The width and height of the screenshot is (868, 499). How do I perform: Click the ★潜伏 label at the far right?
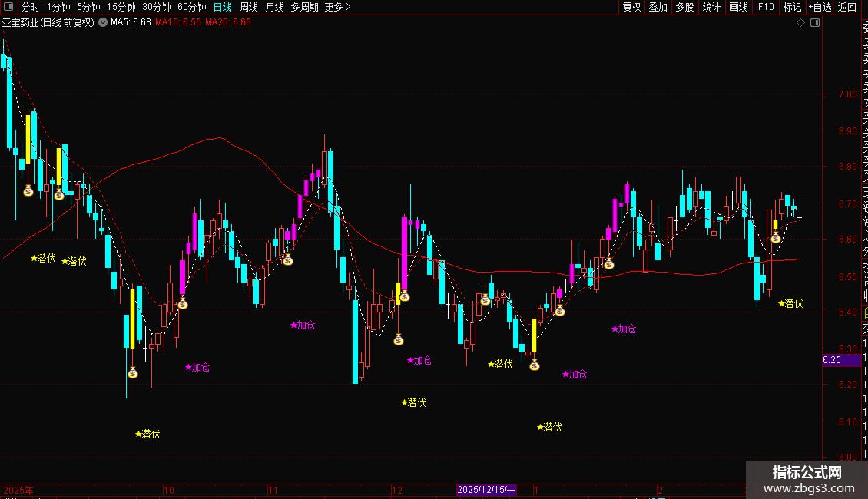pyautogui.click(x=790, y=303)
